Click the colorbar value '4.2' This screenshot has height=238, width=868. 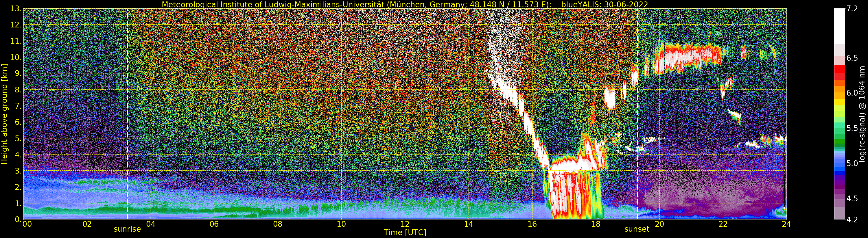(852, 220)
